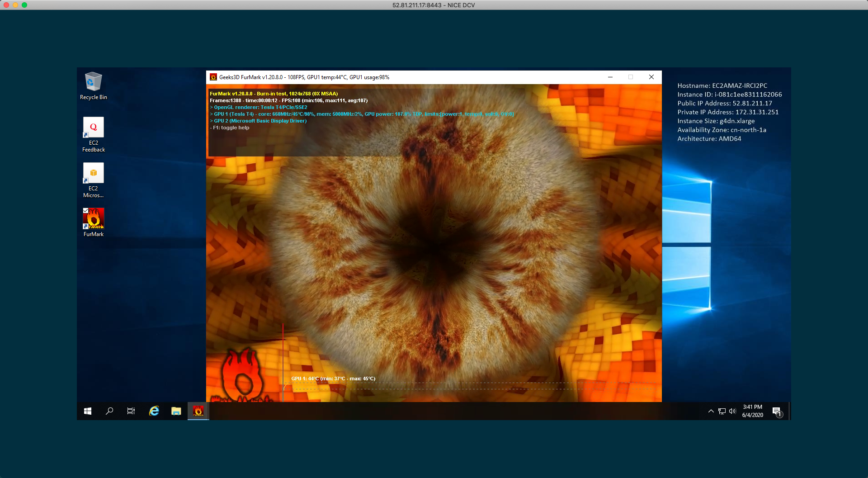Open Task View on the taskbar

pos(131,411)
